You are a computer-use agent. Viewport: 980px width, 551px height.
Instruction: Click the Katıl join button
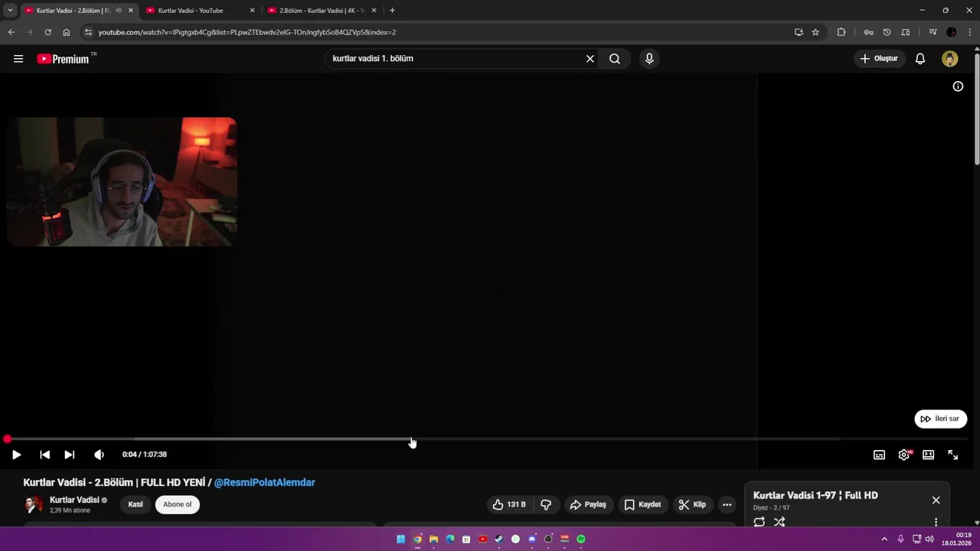[136, 504]
